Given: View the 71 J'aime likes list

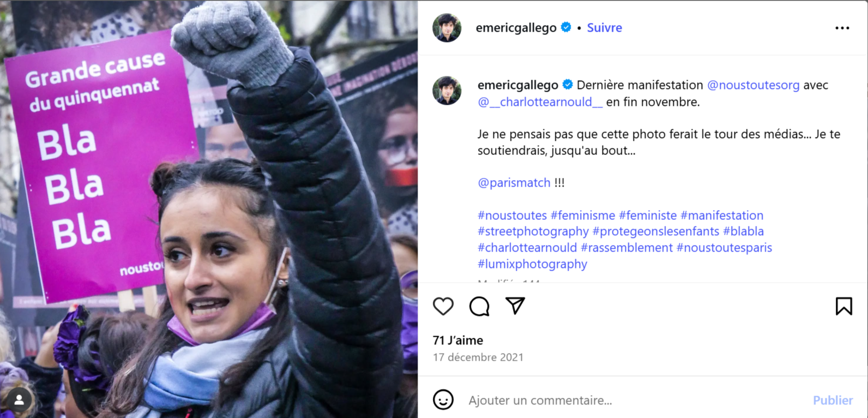Looking at the screenshot, I should pyautogui.click(x=458, y=341).
